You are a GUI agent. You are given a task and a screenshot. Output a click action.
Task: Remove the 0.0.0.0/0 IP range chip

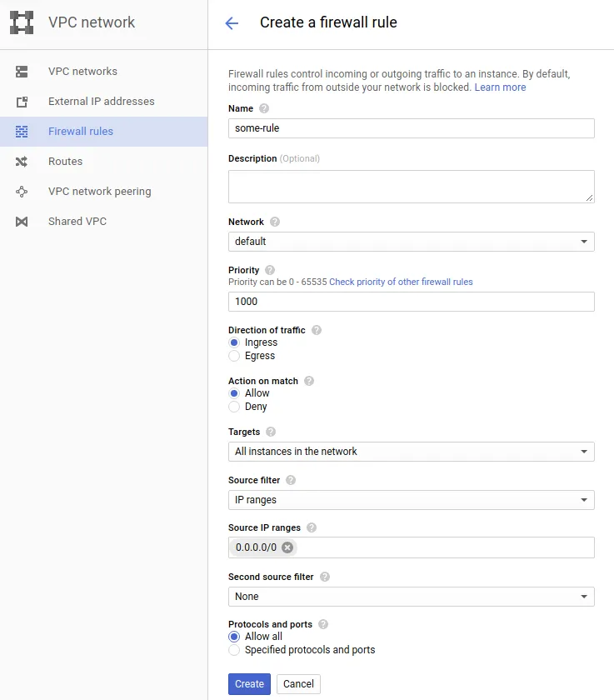(287, 547)
